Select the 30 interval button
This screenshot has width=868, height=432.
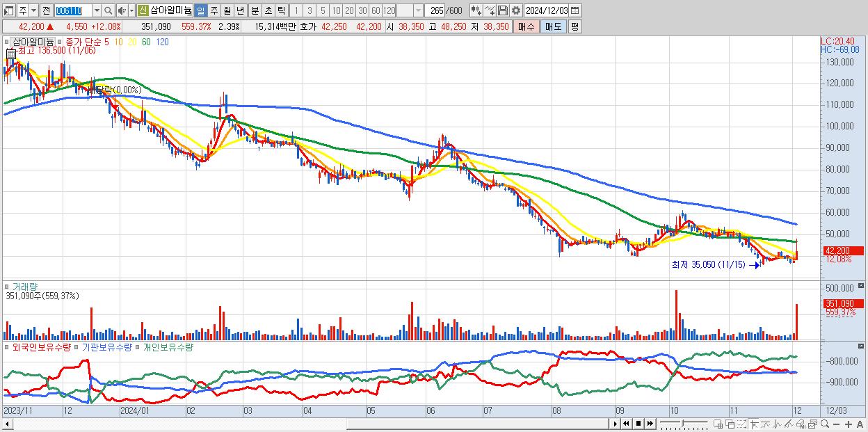click(x=362, y=10)
